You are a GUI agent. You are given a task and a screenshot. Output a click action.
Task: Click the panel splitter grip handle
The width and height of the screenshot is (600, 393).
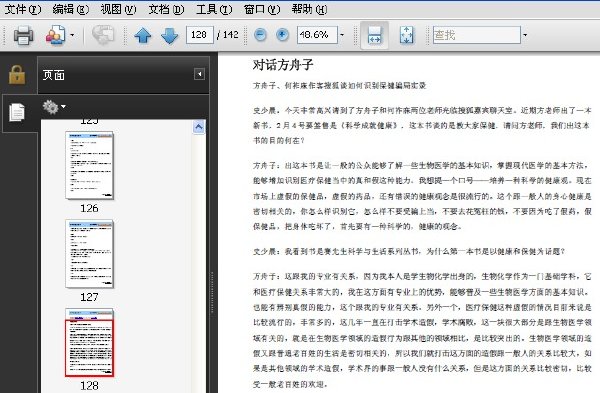[212, 293]
